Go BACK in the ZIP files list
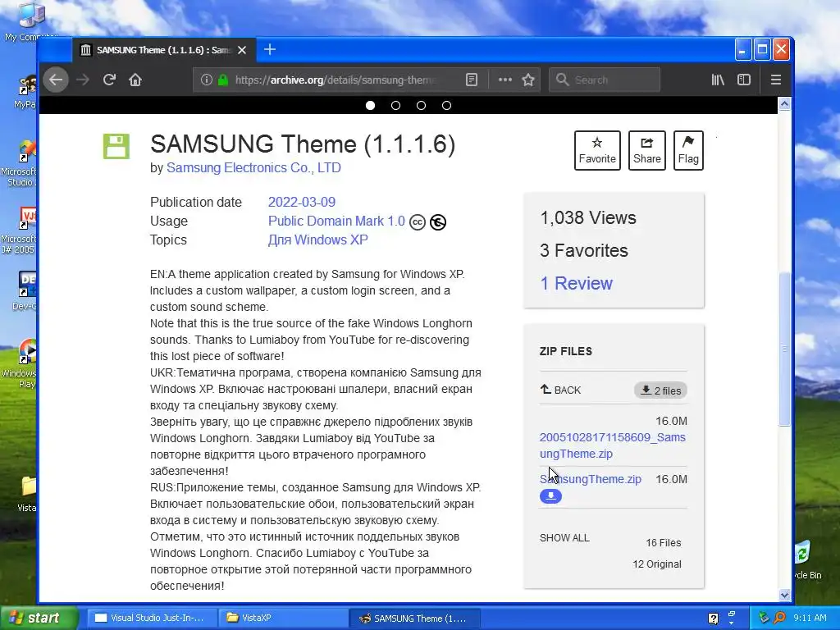This screenshot has width=840, height=630. [560, 390]
